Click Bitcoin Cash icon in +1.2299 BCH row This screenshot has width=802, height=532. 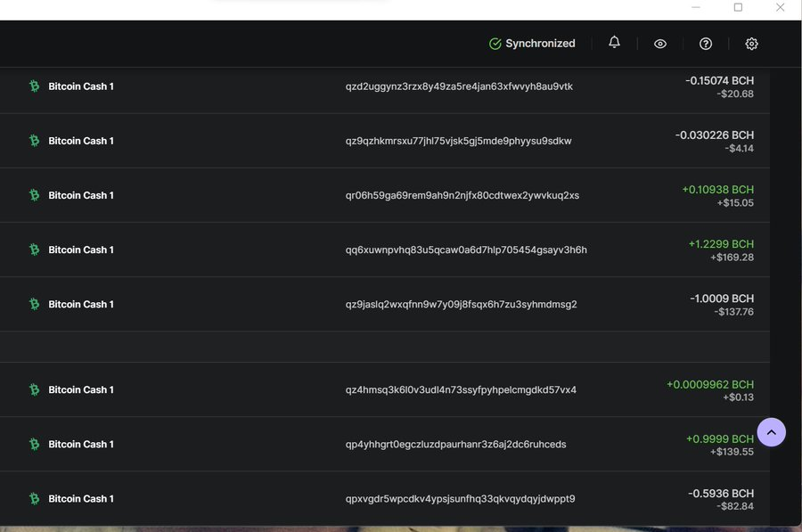(34, 250)
